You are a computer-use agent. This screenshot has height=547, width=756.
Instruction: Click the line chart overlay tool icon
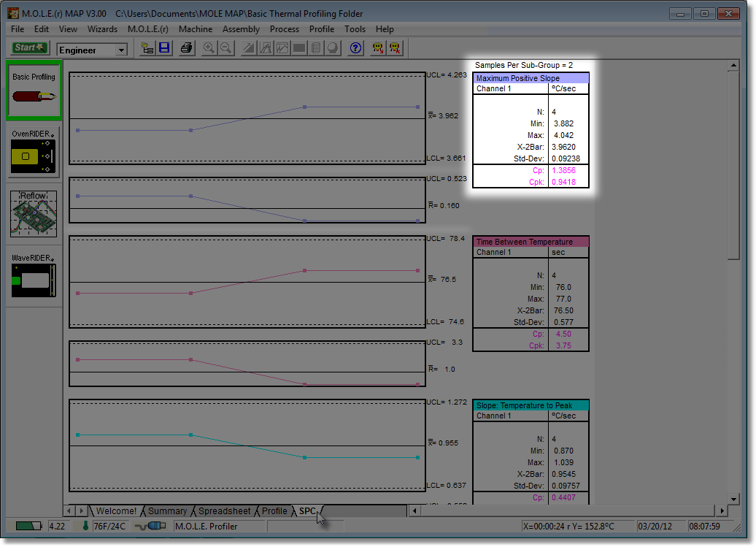282,48
